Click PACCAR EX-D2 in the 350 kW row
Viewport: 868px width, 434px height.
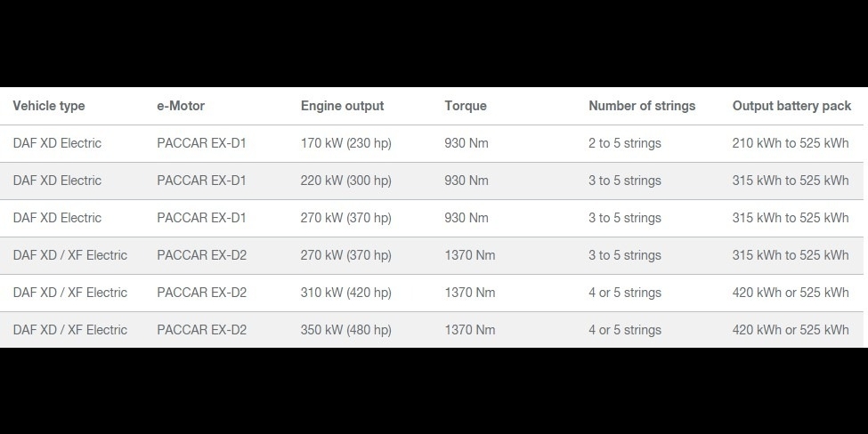(x=201, y=330)
